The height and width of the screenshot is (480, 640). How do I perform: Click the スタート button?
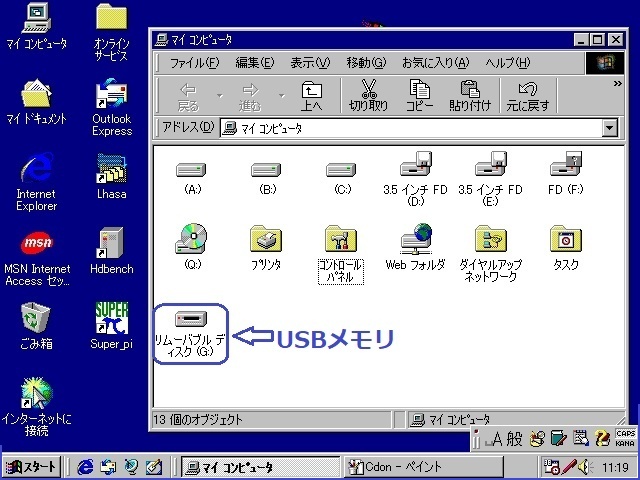pyautogui.click(x=31, y=466)
